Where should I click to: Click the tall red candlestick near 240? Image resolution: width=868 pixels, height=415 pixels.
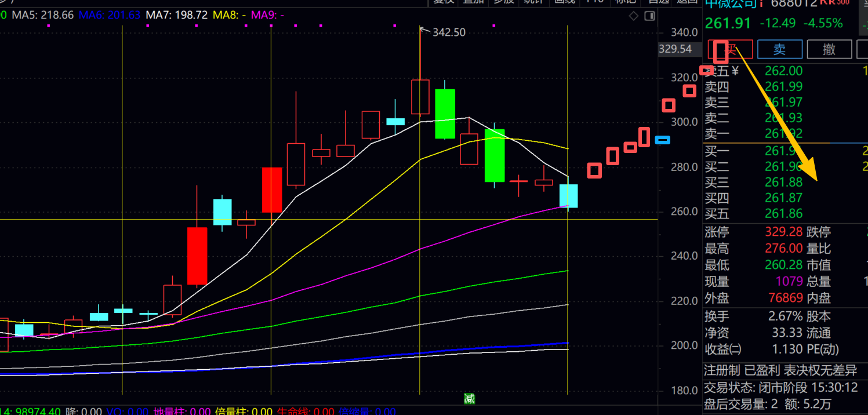coord(197,256)
